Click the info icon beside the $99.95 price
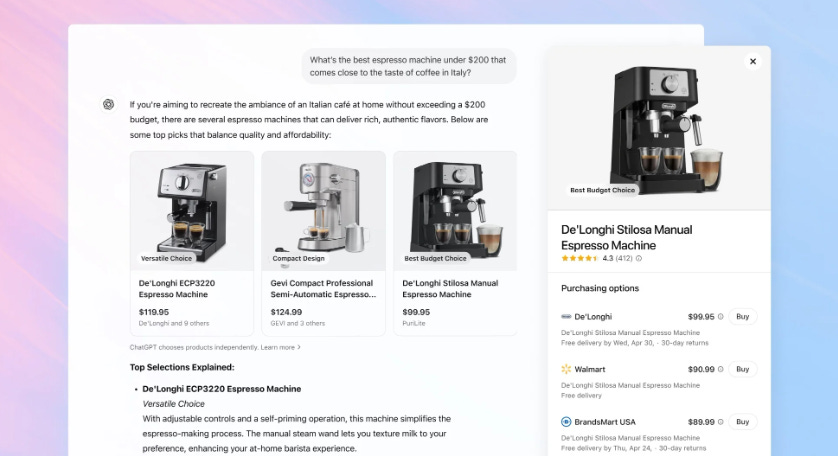 click(x=720, y=316)
